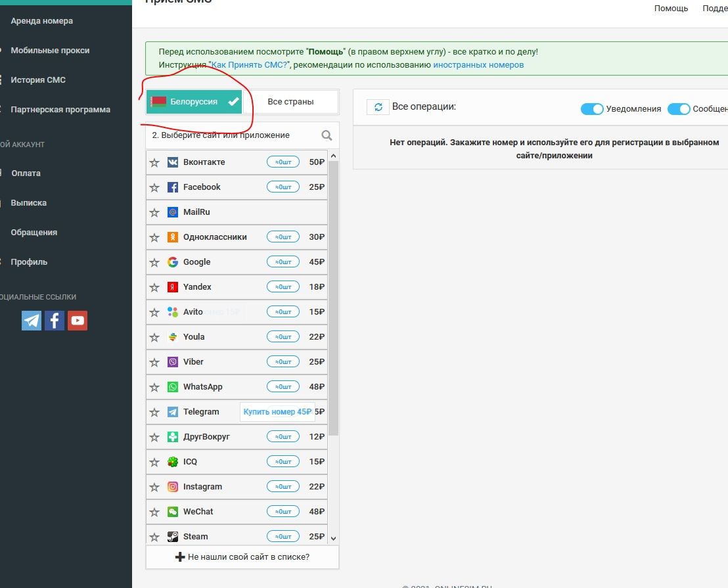Click the Instagram logo icon
Screen dimensions: 728x588
(173, 486)
